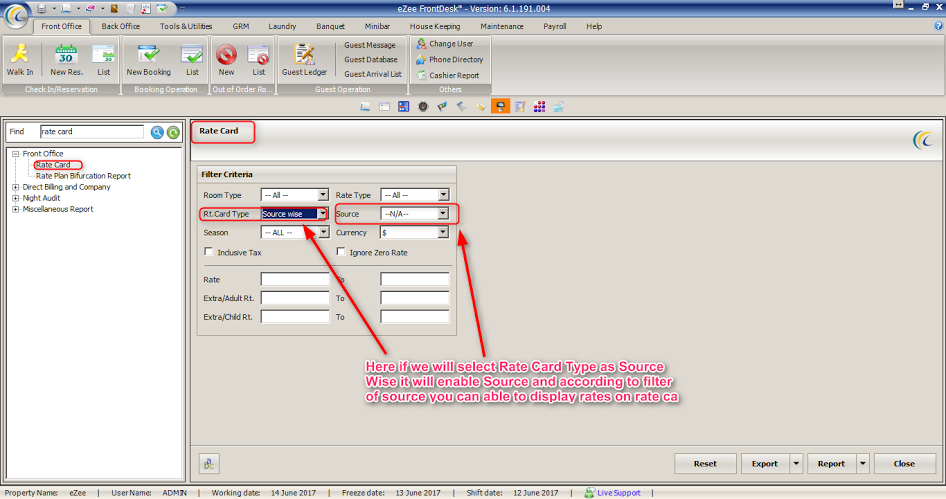Image resolution: width=946 pixels, height=499 pixels.
Task: Click the brown book quick access icon
Action: coord(114,8)
